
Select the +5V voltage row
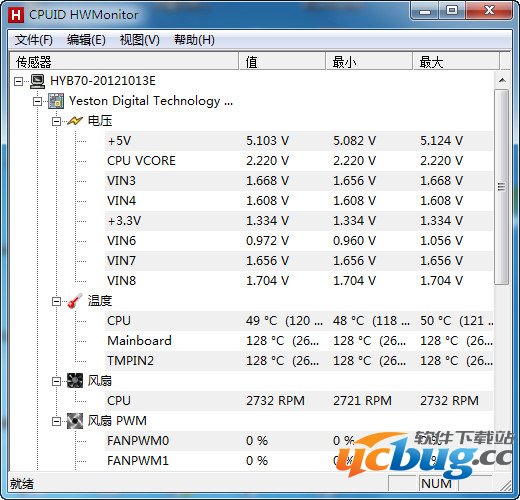(299, 141)
